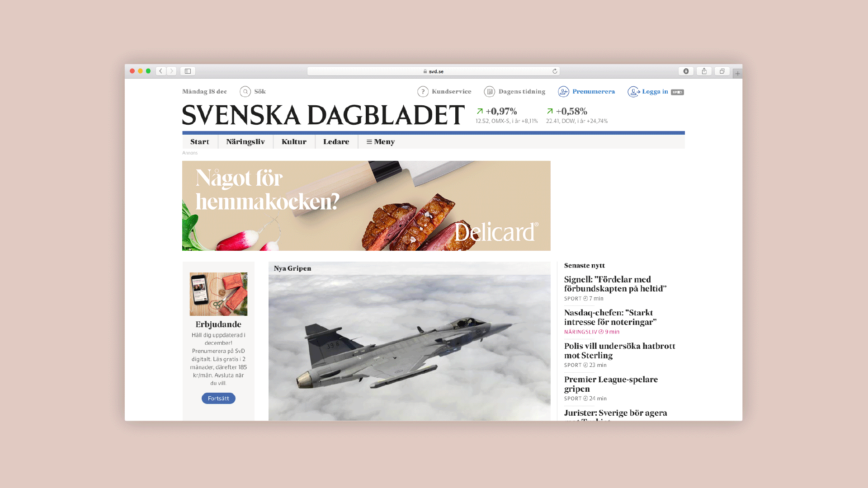
Task: Select the Ledare navigation tab
Action: tap(336, 142)
